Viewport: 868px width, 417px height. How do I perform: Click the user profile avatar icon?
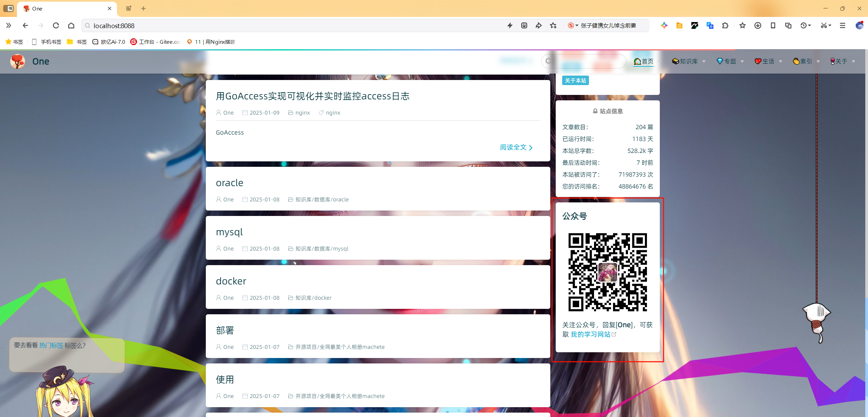point(859,25)
